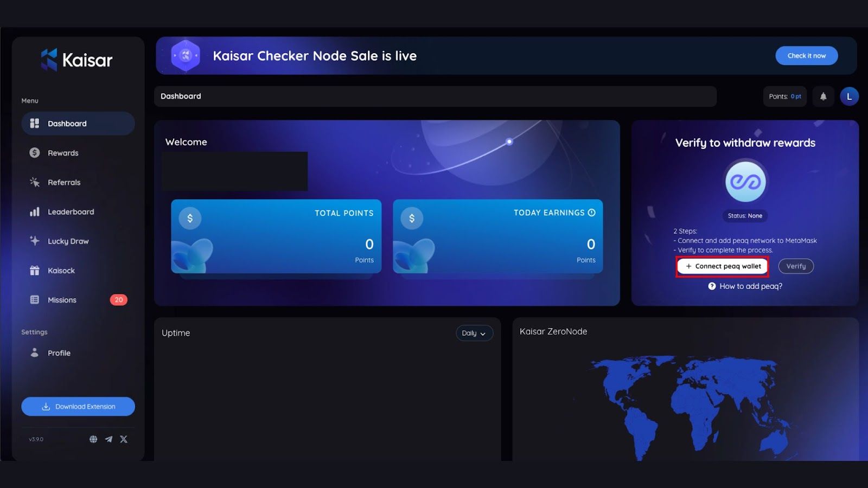Open the Dashboard menu item

78,124
